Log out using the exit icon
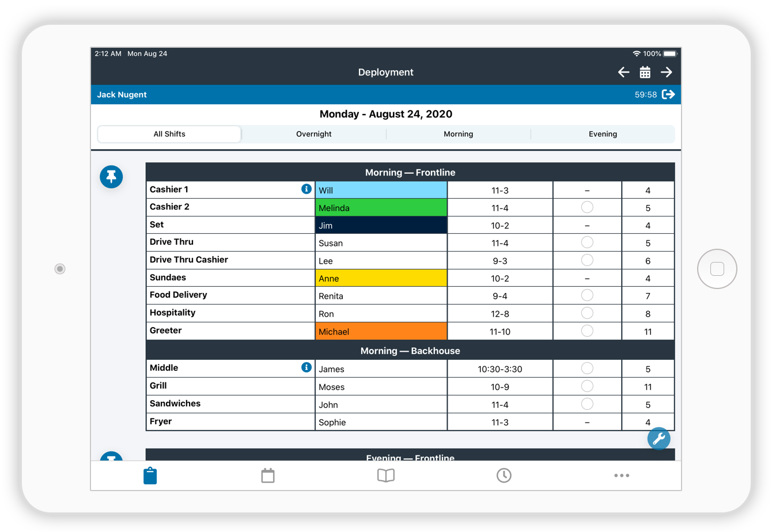 pyautogui.click(x=668, y=94)
